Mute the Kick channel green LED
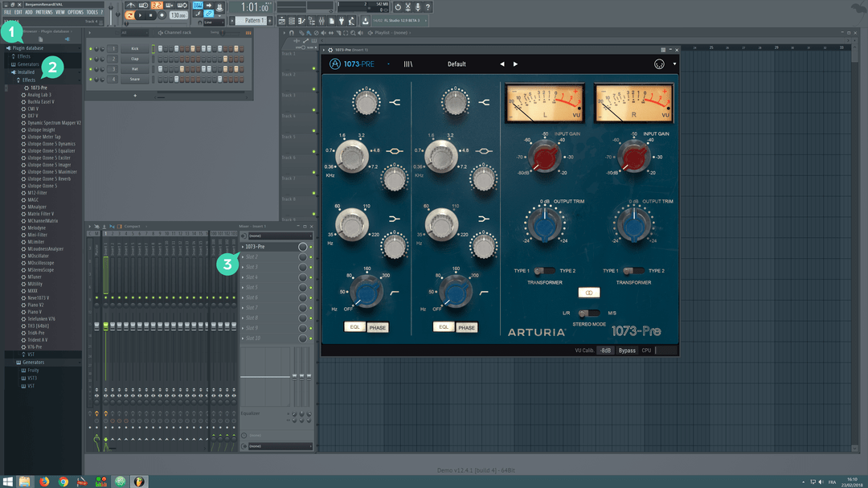 (91, 49)
